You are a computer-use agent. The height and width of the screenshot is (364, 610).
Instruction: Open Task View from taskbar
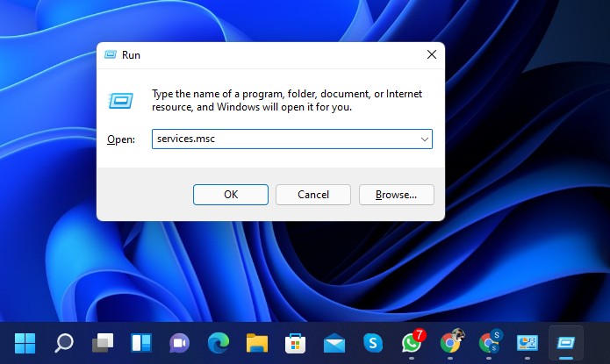pyautogui.click(x=103, y=343)
